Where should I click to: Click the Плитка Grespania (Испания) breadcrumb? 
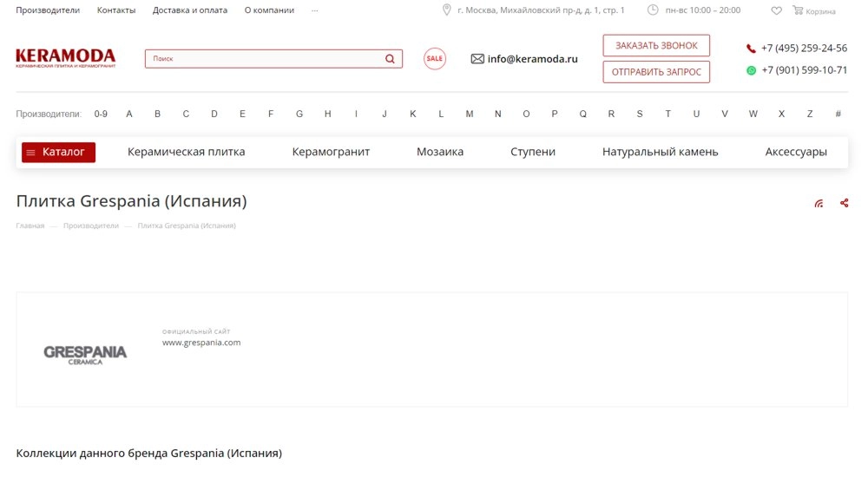(187, 225)
